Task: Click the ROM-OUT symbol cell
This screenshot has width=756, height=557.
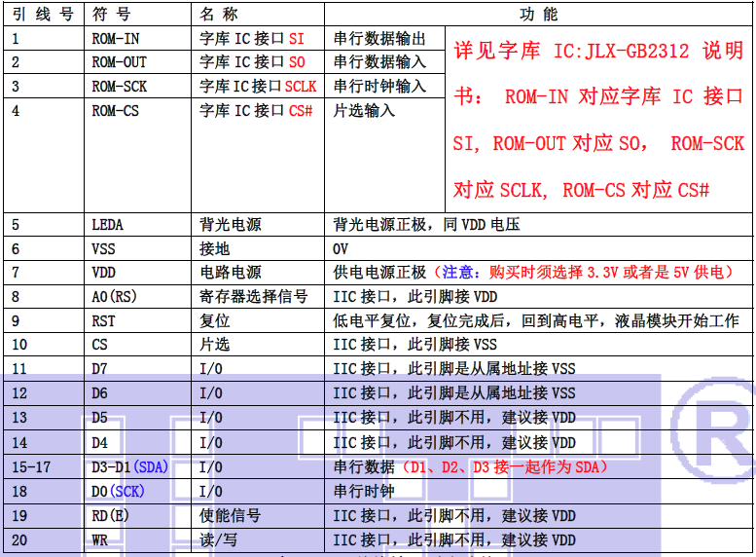Action: [119, 62]
